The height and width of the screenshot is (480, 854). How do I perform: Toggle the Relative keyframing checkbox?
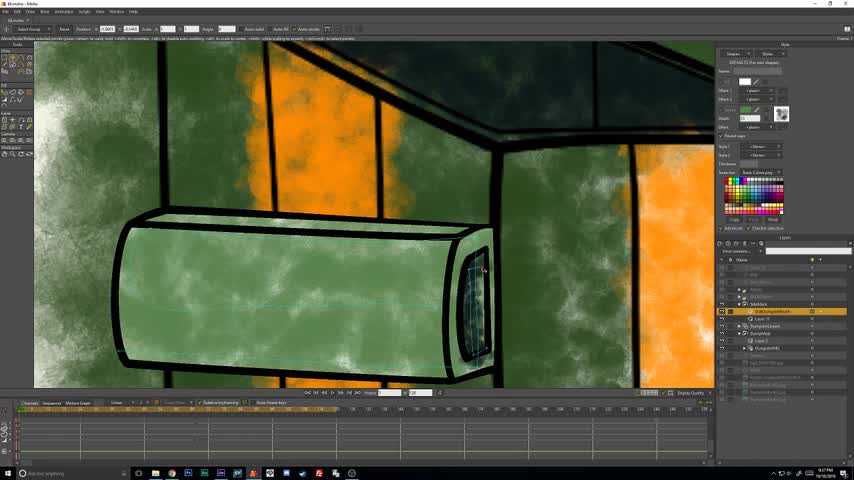[200, 403]
